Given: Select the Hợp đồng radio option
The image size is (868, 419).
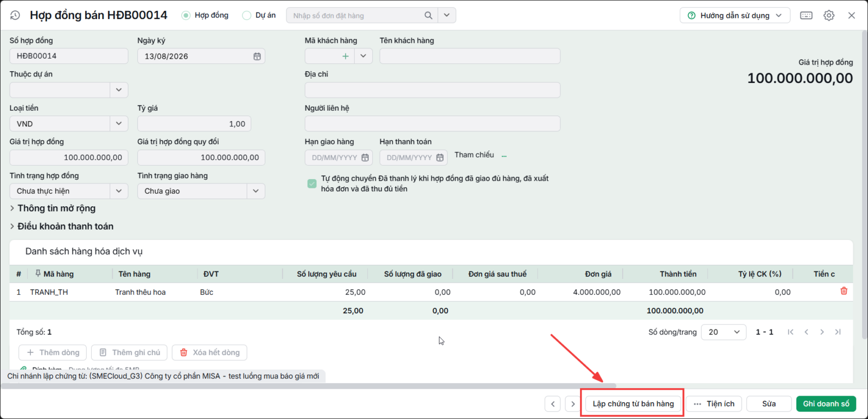Looking at the screenshot, I should coord(186,15).
